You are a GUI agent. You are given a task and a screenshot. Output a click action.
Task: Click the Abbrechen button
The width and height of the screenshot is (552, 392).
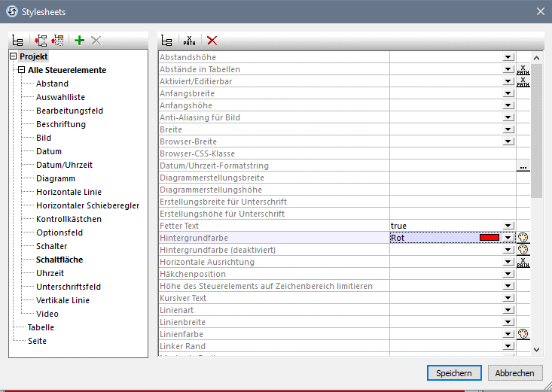pyautogui.click(x=515, y=372)
